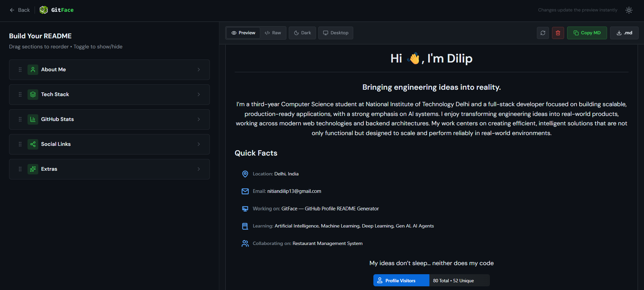Click the Collaborating on people icon
The image size is (644, 290).
tap(245, 244)
